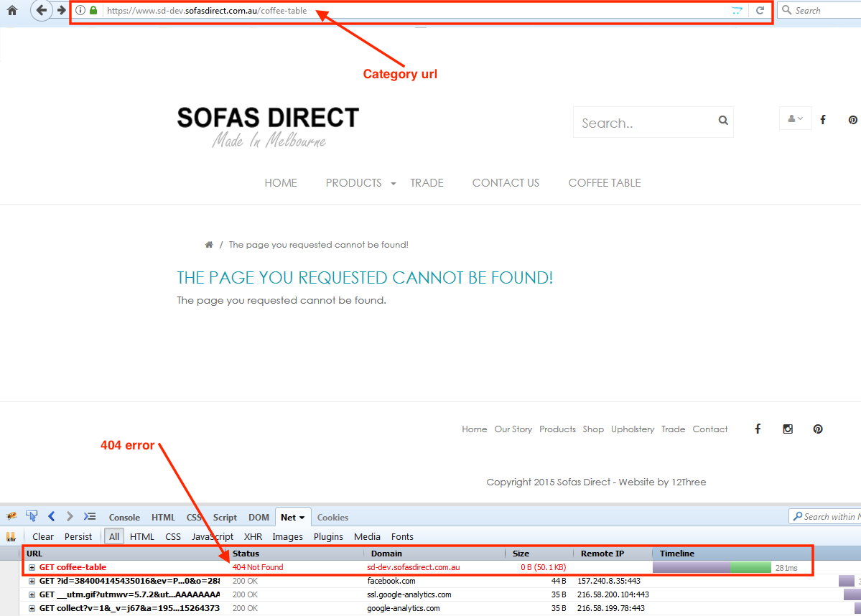Click the XHR break icon in Net toolbar
Viewport: 861px width, 616px height.
pos(11,536)
